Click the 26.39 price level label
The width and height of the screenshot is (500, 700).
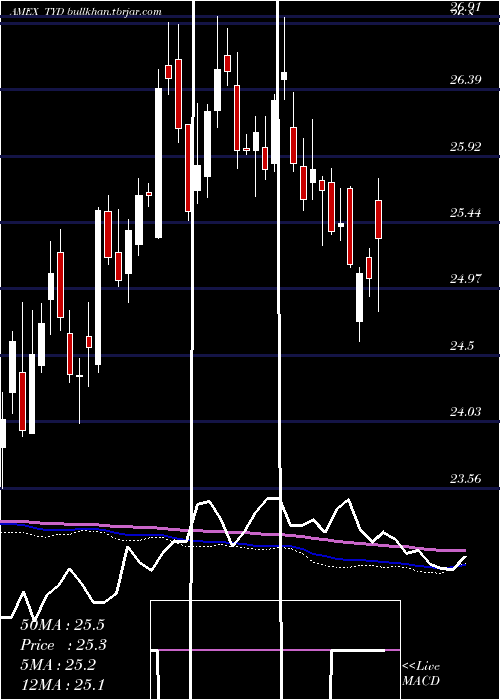pyautogui.click(x=465, y=80)
